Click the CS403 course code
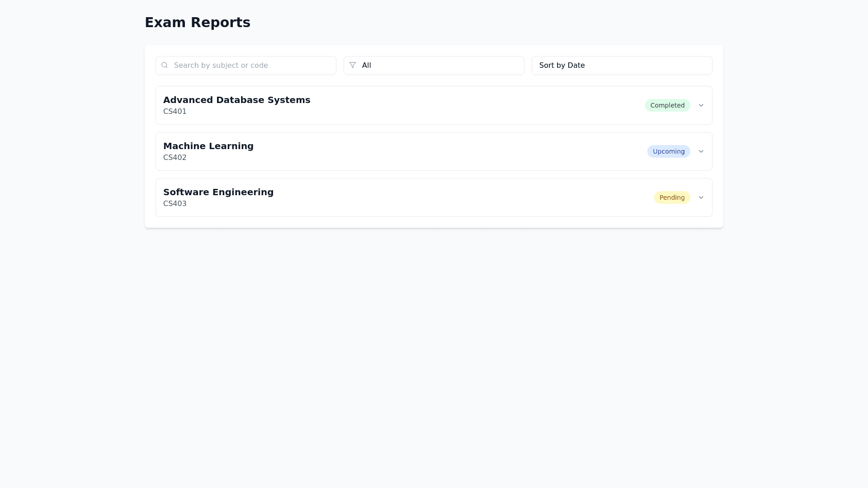Screen dimensions: 868x488 tap(175, 204)
